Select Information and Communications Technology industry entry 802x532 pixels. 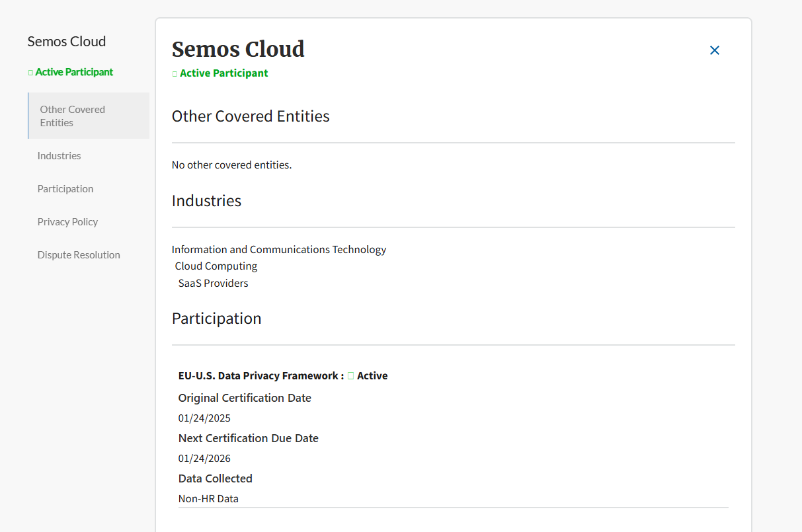279,249
